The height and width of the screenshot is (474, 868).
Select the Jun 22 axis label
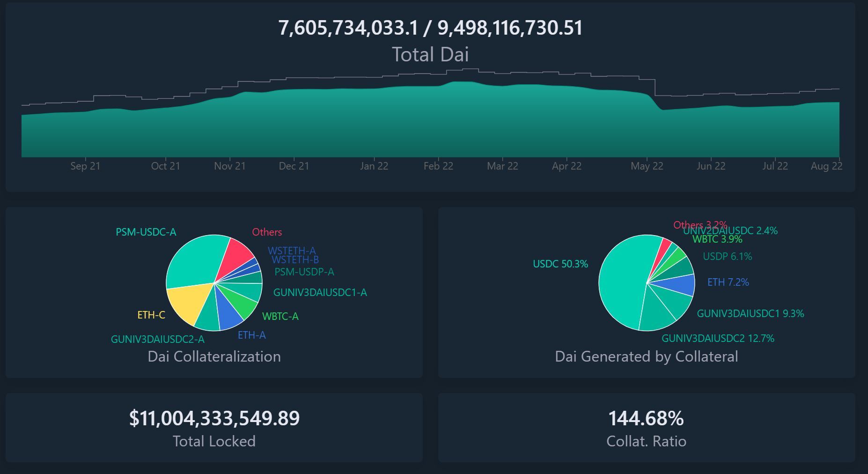coord(711,166)
